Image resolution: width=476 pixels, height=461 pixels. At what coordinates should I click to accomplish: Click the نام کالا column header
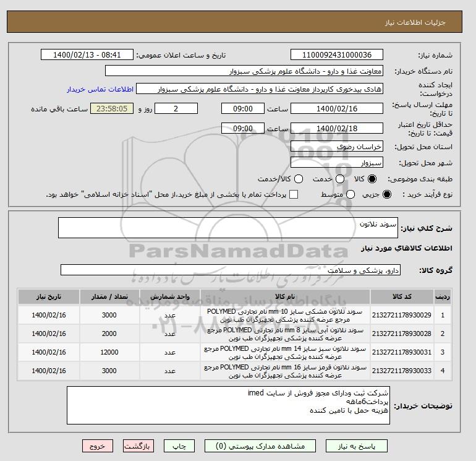285,296
